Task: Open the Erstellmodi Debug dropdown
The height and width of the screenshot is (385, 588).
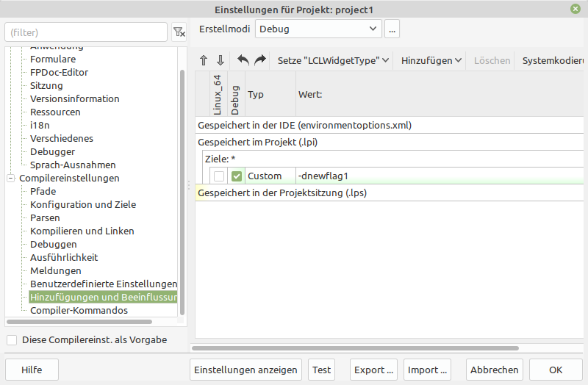Action: pos(318,29)
